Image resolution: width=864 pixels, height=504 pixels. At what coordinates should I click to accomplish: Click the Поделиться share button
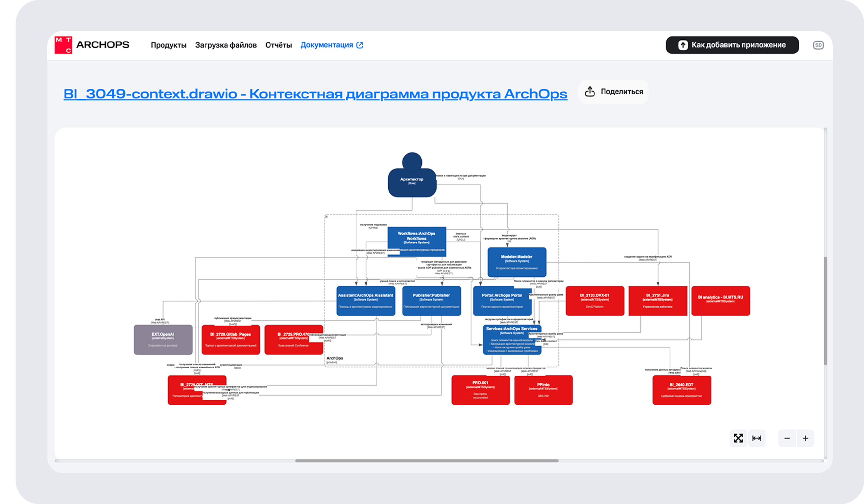[613, 92]
